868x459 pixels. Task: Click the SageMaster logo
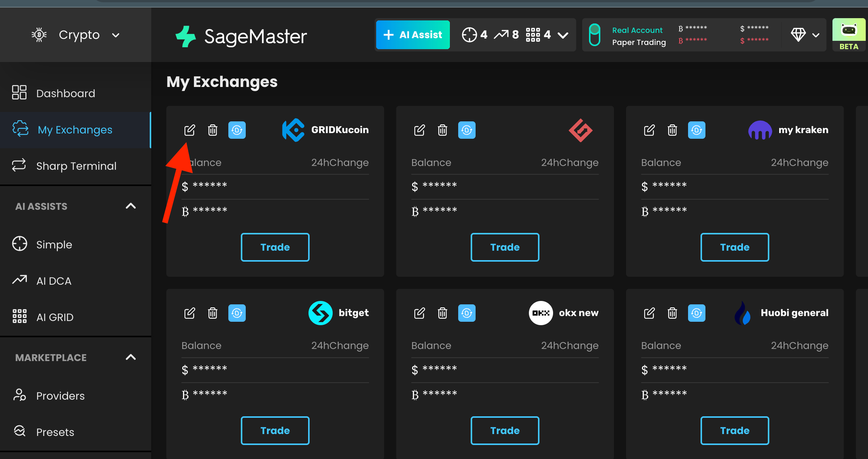click(241, 36)
